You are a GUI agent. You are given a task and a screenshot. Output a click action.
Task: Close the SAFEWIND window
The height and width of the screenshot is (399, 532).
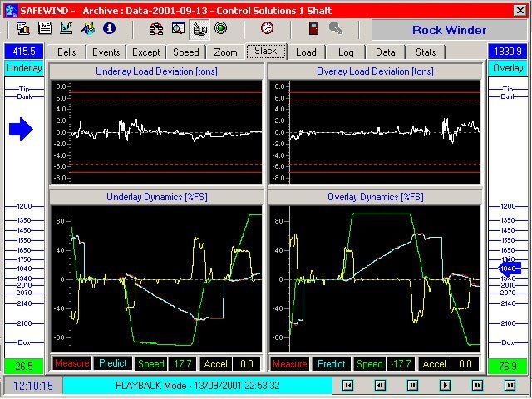point(520,11)
